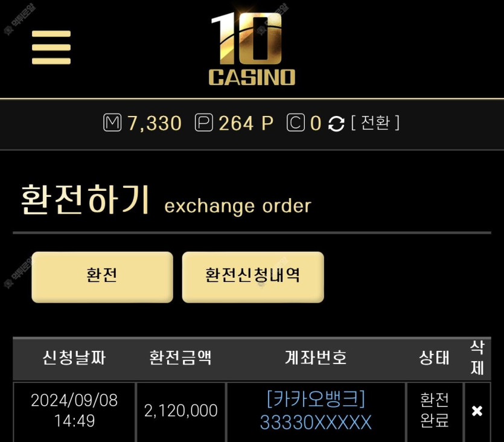The image size is (504, 442).
Task: Click the 상태 column header
Action: 434,358
